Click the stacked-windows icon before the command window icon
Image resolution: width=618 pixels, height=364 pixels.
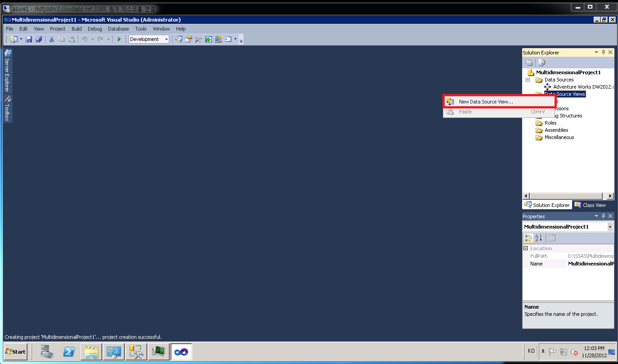218,39
